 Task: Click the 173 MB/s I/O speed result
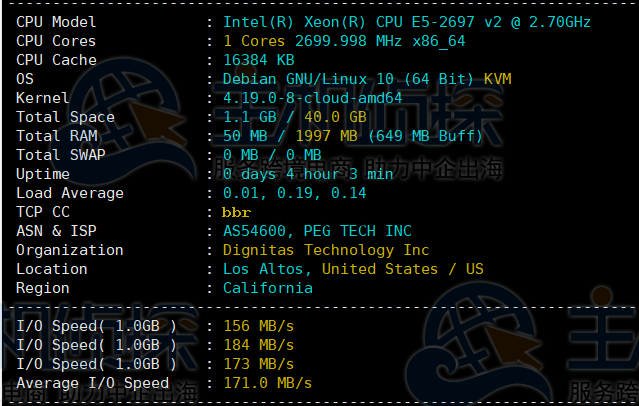click(258, 364)
